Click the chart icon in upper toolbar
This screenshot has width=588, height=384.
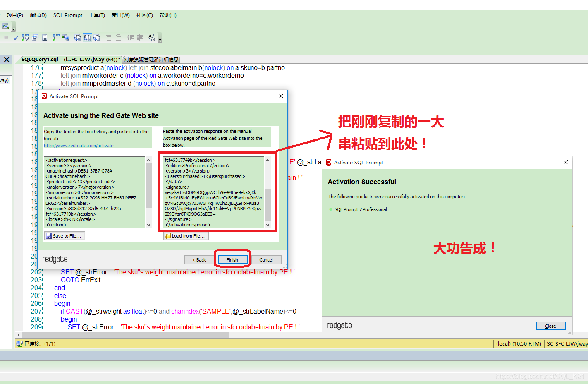[6, 26]
